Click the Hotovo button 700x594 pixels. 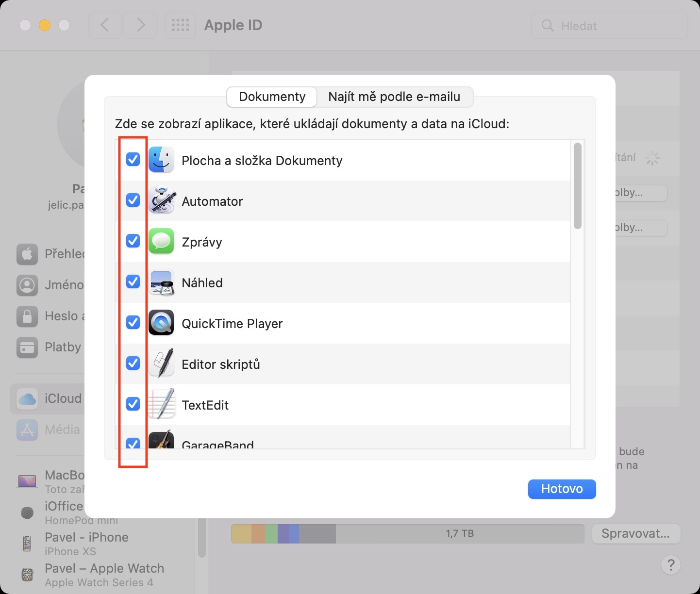(x=562, y=489)
